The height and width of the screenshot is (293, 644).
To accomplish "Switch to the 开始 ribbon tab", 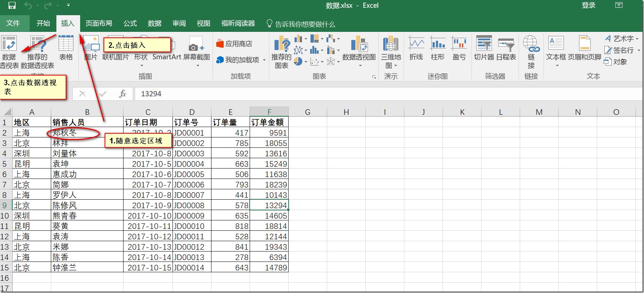I will tap(43, 23).
